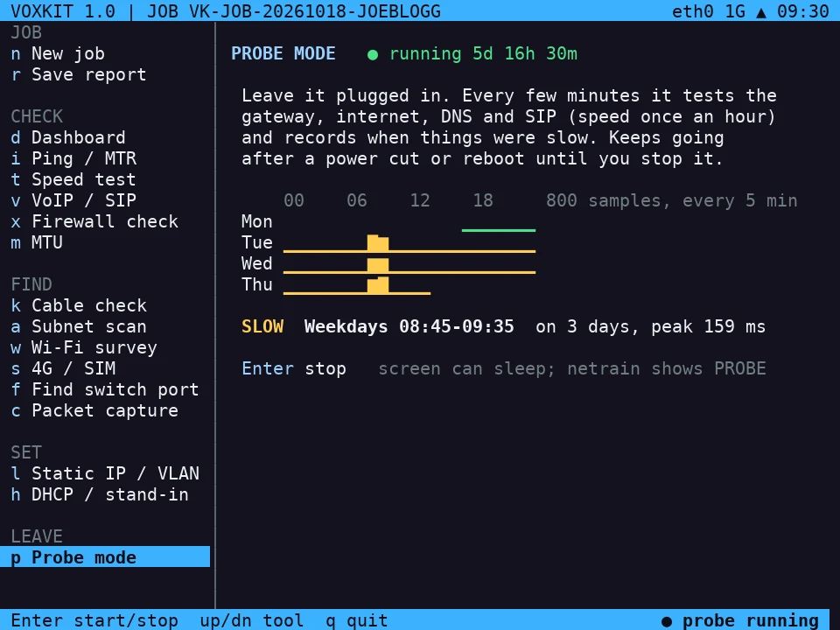The height and width of the screenshot is (630, 840).
Task: Click the 00 hour axis label
Action: (294, 200)
